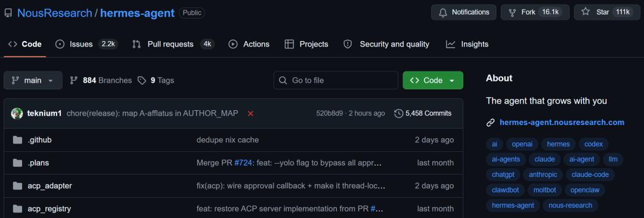Open the acp_adapter folder

click(49, 186)
